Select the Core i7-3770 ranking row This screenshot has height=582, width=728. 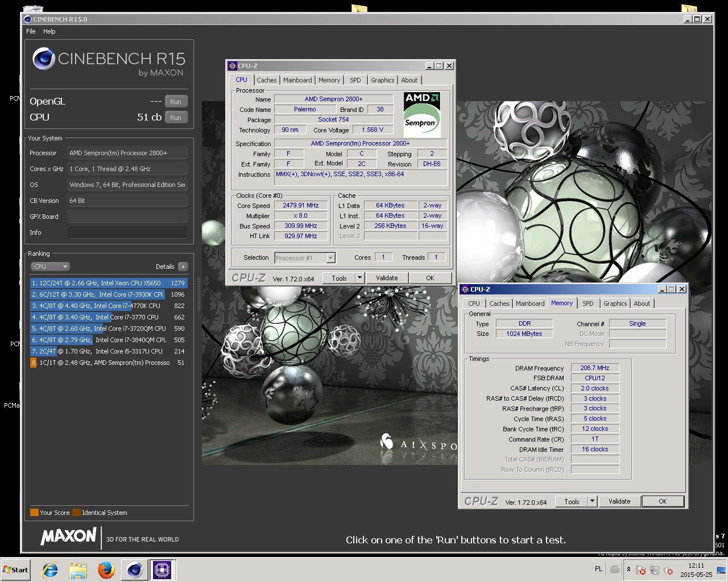[x=109, y=317]
